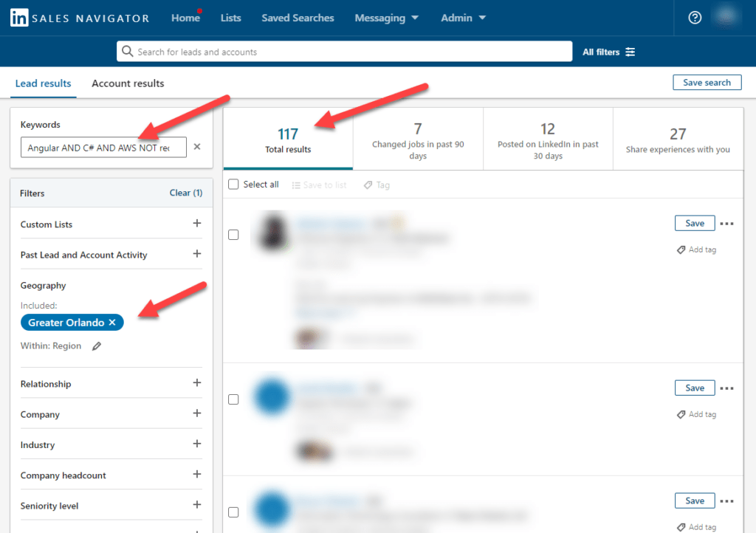
Task: Clear the Keywords field with the X
Action: (x=196, y=146)
